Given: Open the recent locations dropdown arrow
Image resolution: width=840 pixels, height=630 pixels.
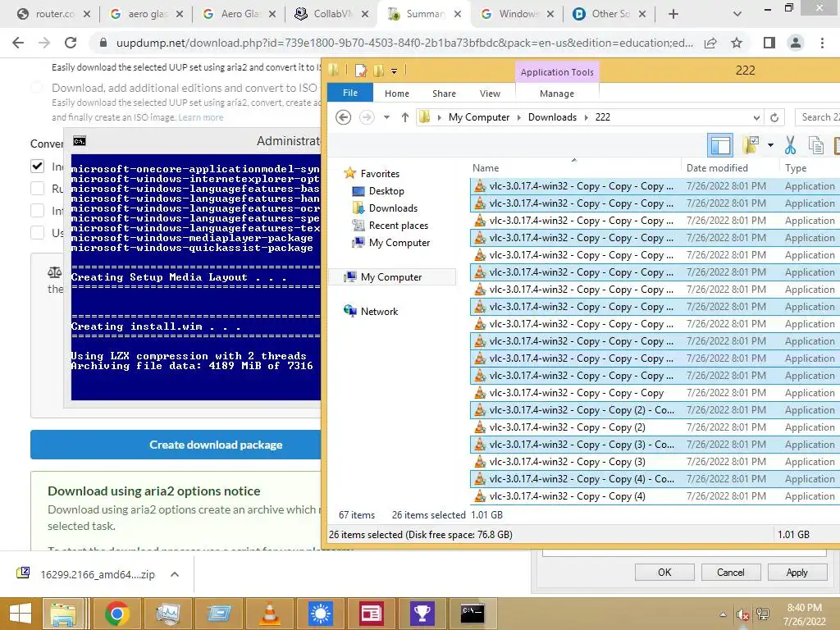Looking at the screenshot, I should tap(386, 116).
